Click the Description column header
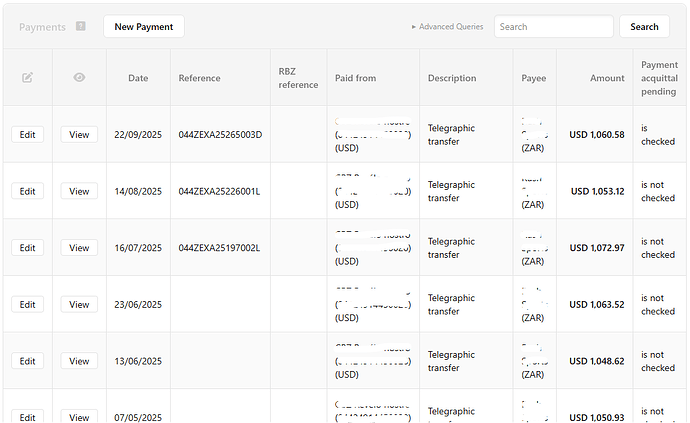Screen dimensions: 690x423 (452, 78)
